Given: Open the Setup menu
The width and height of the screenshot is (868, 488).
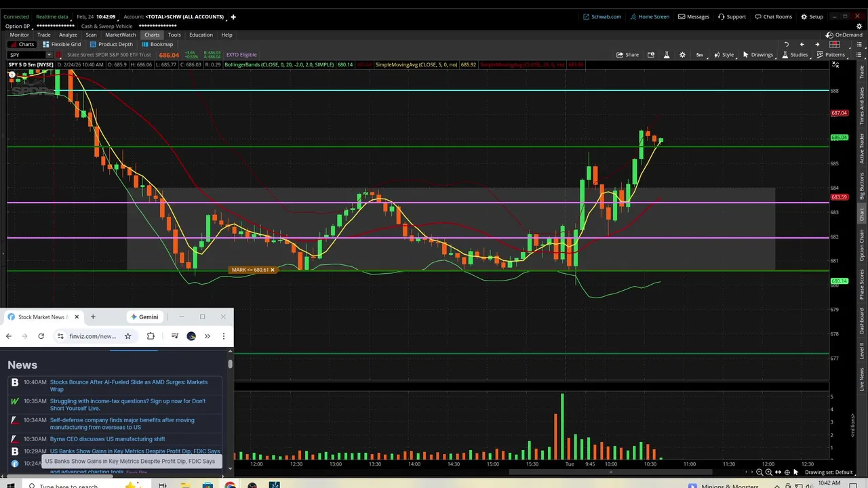Looking at the screenshot, I should [x=812, y=16].
